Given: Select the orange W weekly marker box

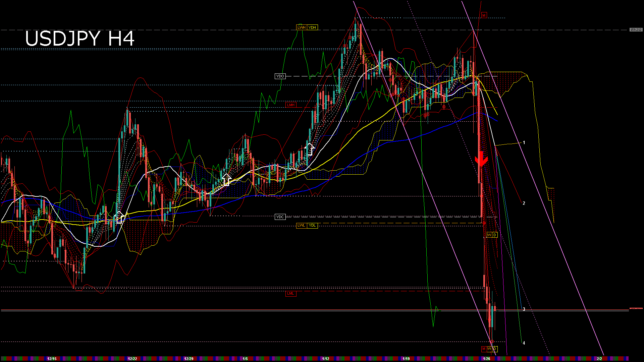Looking at the screenshot, I should [489, 235].
